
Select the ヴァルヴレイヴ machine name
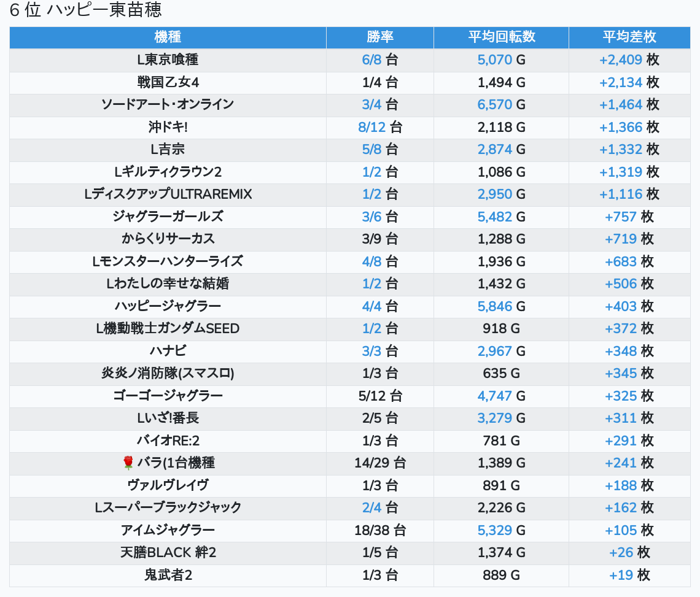(x=168, y=485)
